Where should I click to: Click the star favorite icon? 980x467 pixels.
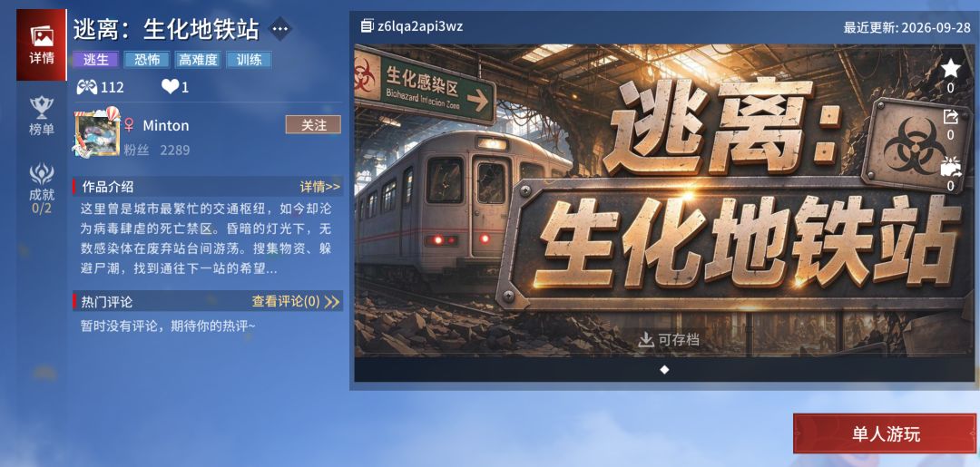pos(951,68)
